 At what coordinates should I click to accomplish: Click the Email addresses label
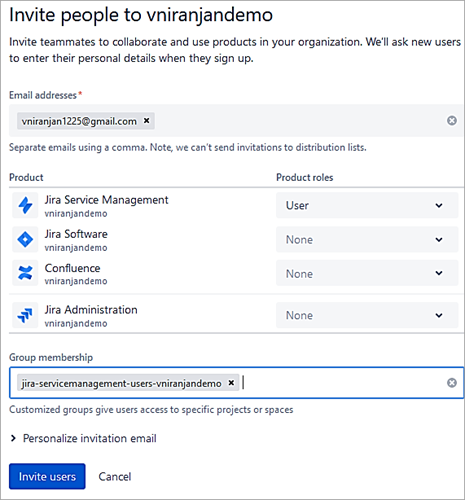[x=43, y=95]
